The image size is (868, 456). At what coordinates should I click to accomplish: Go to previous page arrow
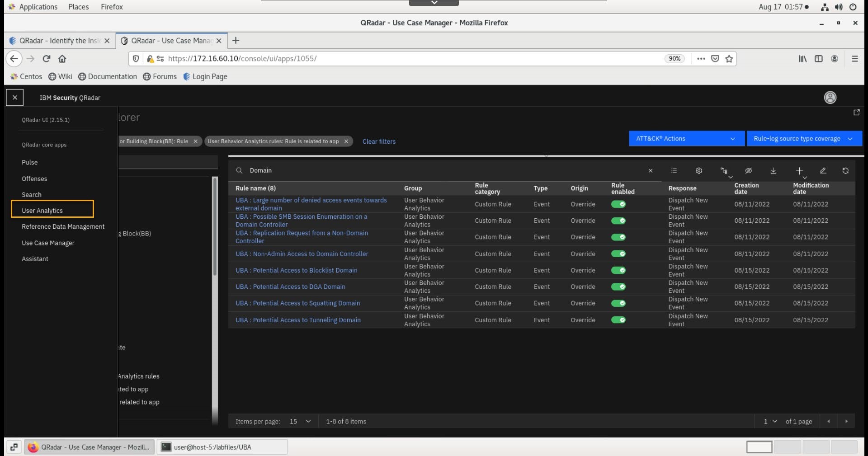point(828,421)
